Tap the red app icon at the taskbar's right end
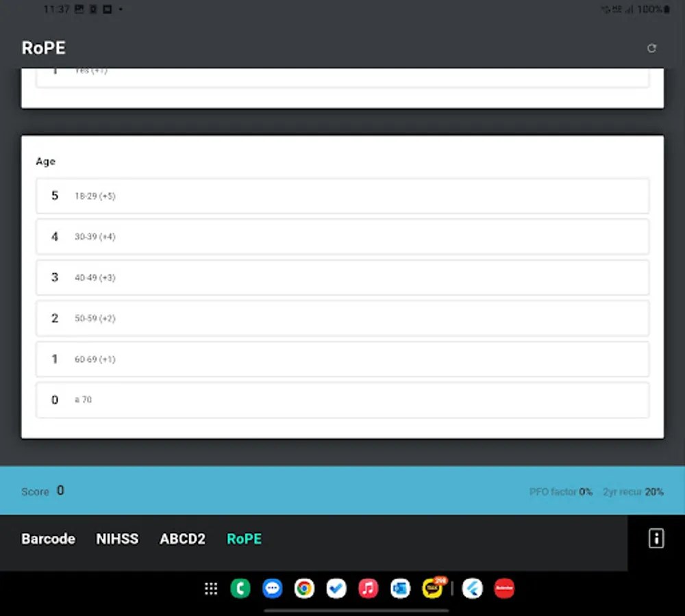Screen dimensions: 685x616 [x=505, y=588]
